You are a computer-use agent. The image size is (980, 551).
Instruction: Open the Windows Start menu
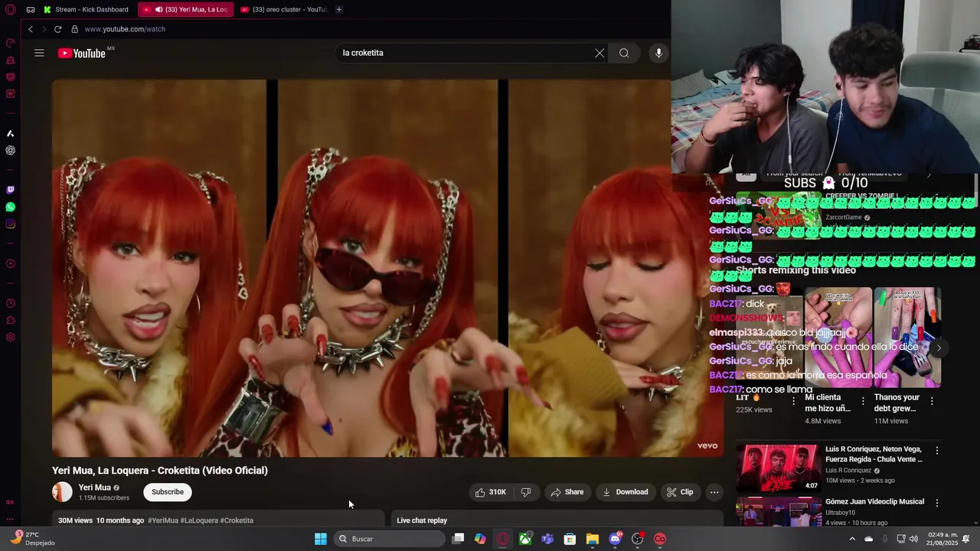tap(321, 539)
